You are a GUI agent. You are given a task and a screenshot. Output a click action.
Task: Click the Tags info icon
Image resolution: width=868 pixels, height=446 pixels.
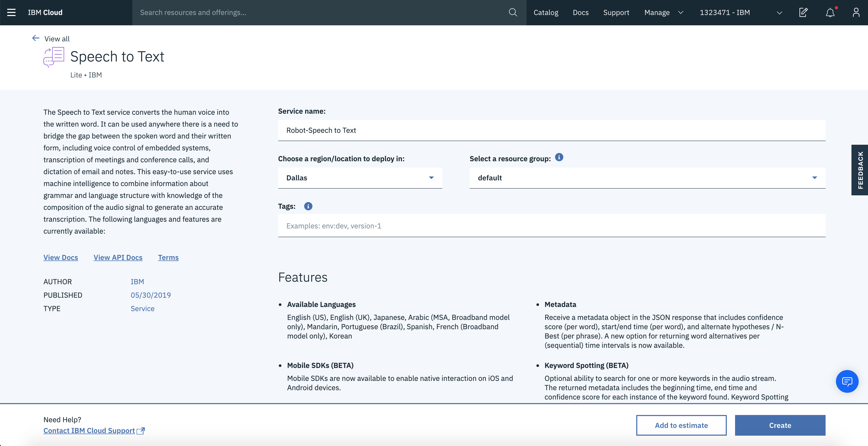click(308, 206)
